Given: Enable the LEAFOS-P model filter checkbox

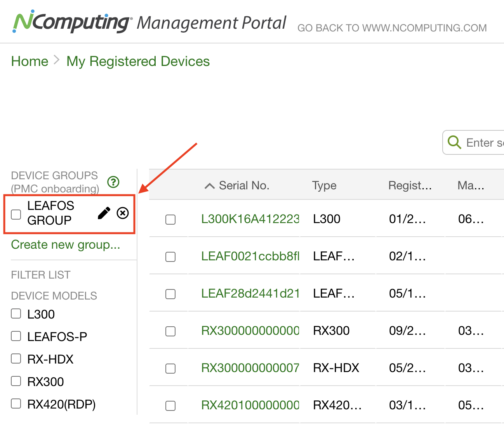Looking at the screenshot, I should (16, 336).
